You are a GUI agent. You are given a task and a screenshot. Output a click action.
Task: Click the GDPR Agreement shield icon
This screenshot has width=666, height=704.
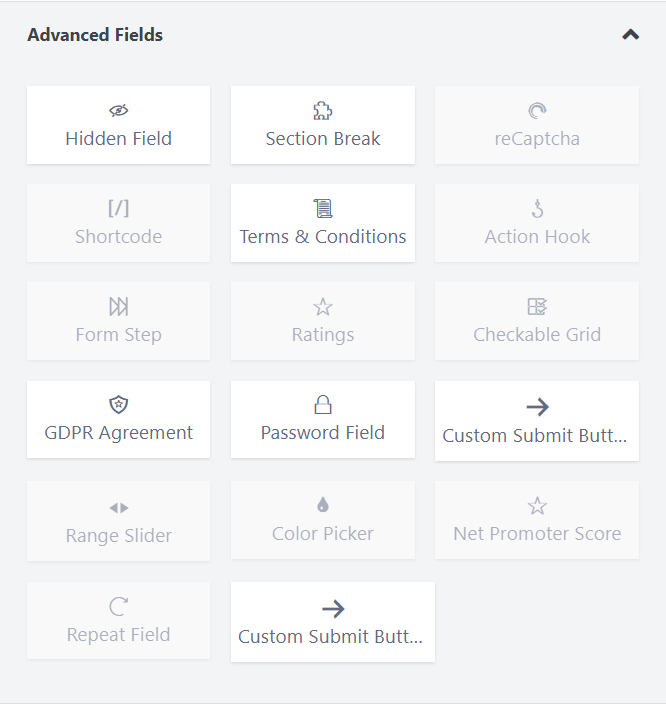(x=118, y=405)
